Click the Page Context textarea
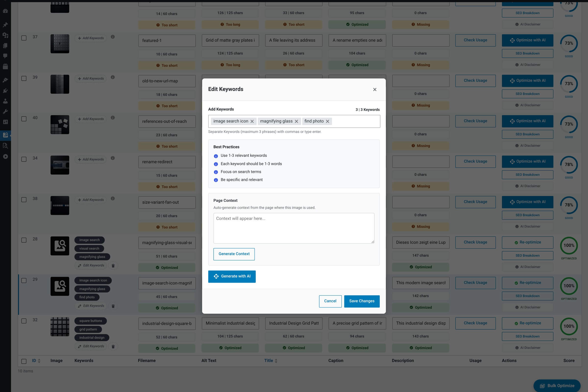588x392 pixels. pos(294,228)
